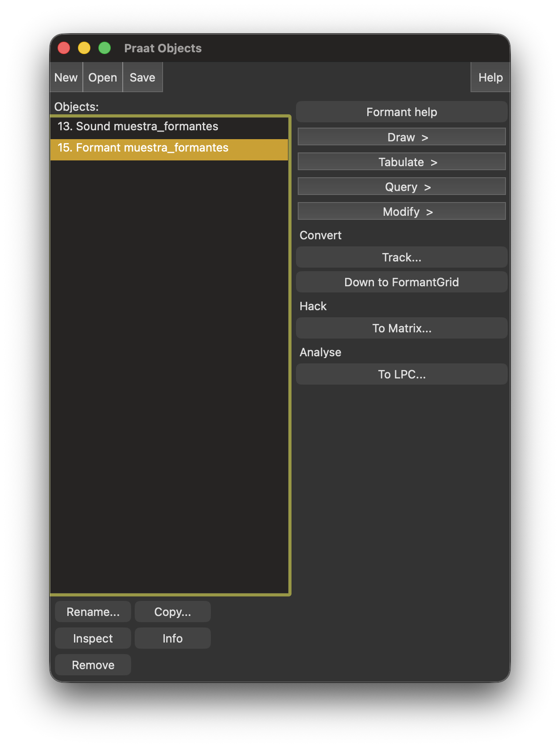The width and height of the screenshot is (560, 748).
Task: Expand the Query submenu
Action: [x=401, y=187]
